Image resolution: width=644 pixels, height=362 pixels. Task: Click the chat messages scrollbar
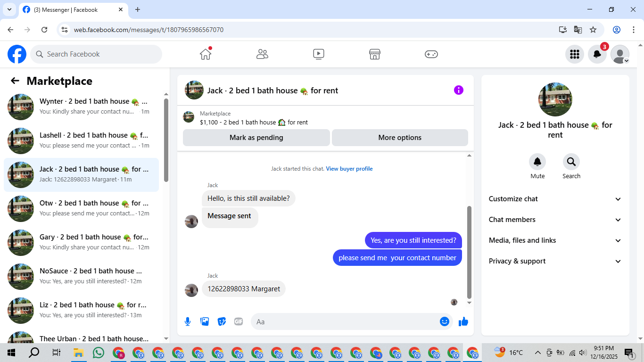[x=469, y=252]
